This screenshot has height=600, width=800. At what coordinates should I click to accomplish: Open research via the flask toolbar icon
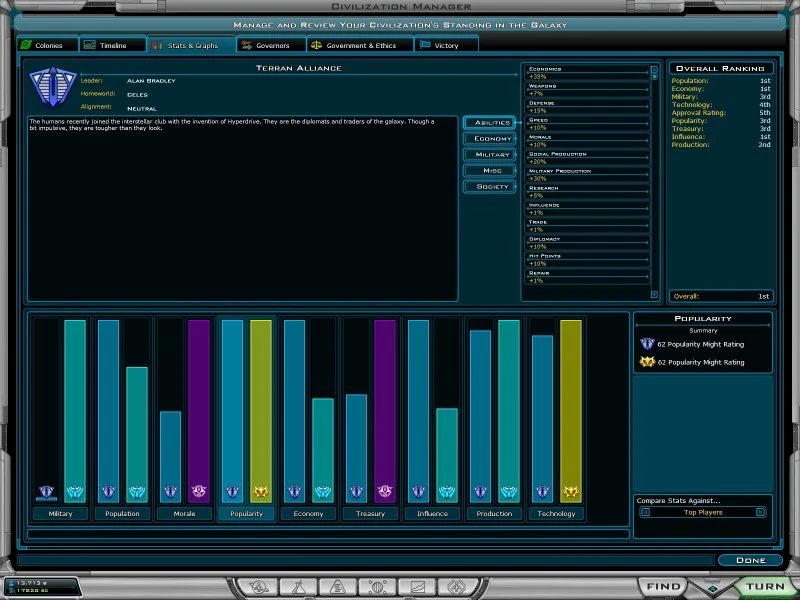coord(298,587)
